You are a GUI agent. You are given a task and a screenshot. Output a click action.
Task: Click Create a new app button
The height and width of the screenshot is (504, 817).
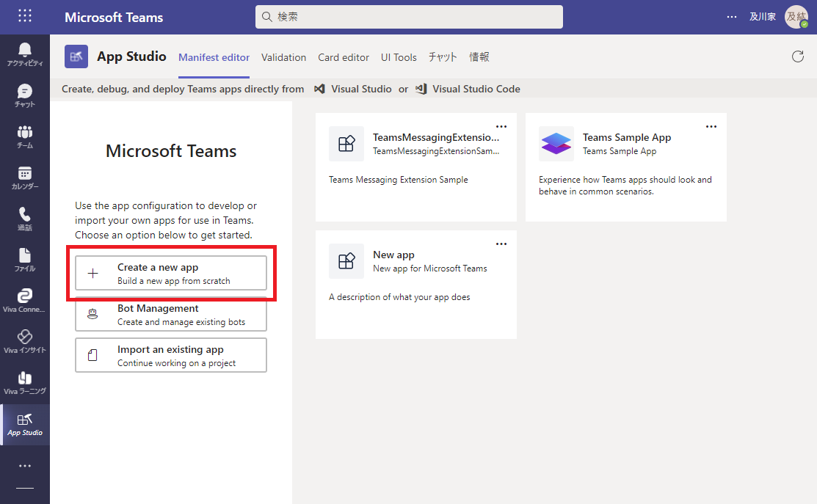(171, 274)
